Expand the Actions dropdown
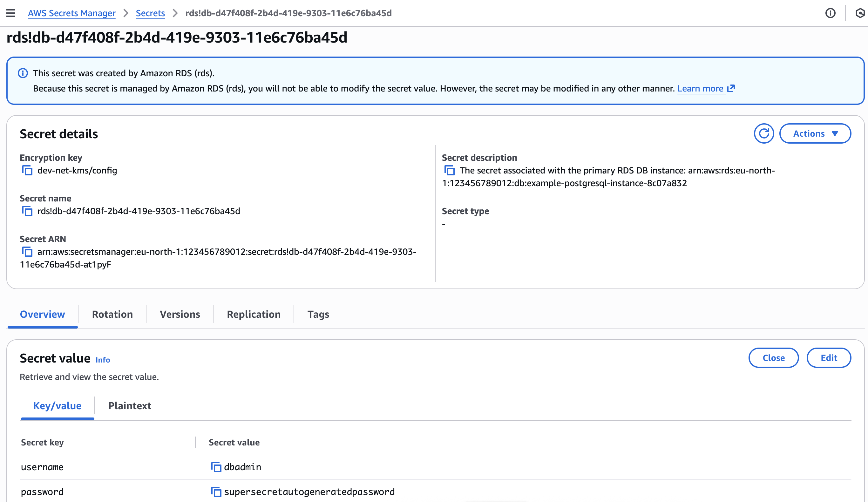The image size is (868, 502). pyautogui.click(x=815, y=134)
